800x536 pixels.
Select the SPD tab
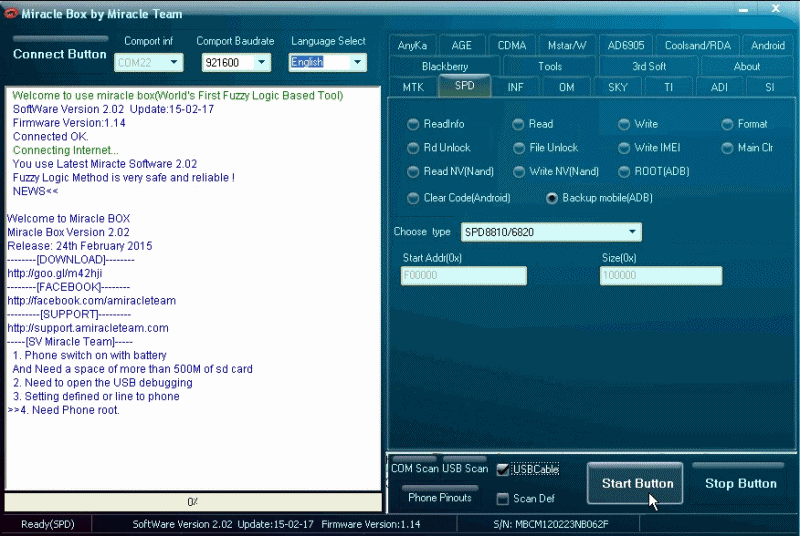click(464, 85)
